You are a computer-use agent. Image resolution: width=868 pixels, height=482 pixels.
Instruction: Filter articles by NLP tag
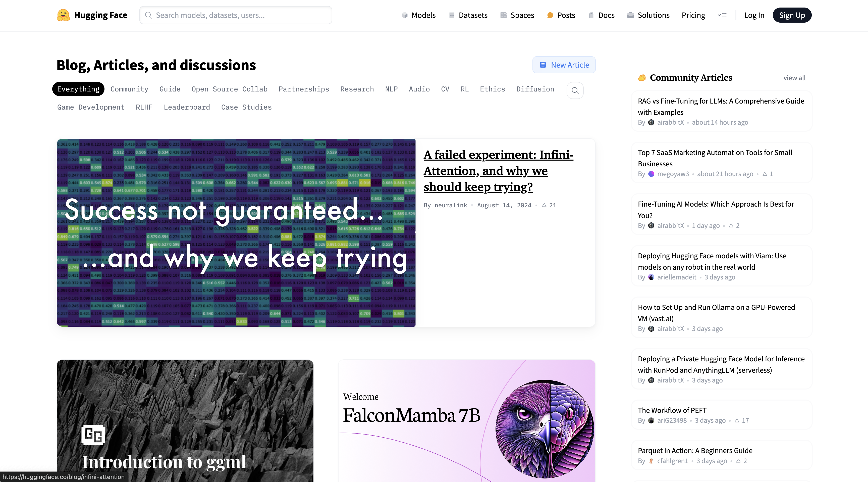391,89
